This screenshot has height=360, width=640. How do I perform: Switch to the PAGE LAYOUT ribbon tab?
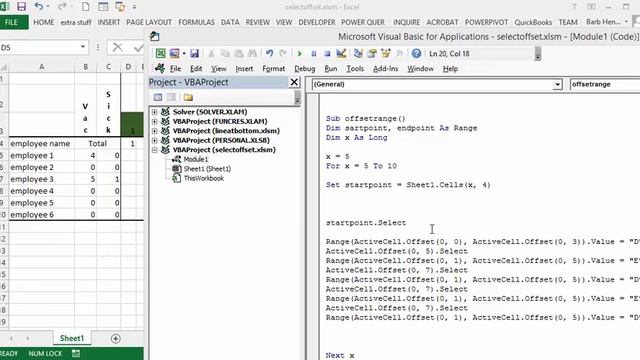tap(149, 22)
